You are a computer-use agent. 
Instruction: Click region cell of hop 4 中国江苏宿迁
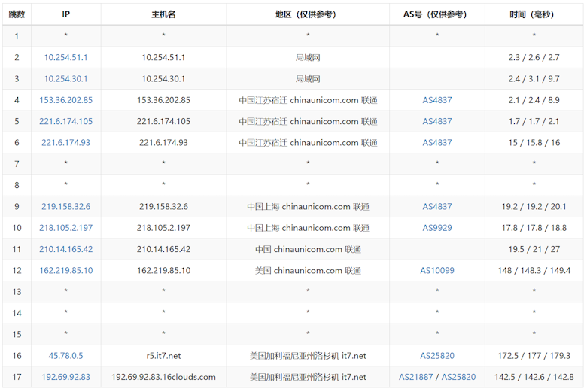[308, 100]
